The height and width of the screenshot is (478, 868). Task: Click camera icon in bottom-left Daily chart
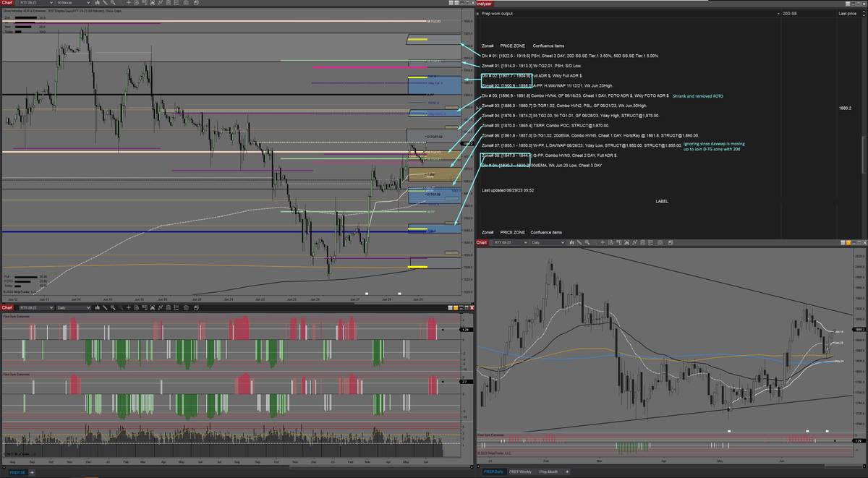pos(186,308)
